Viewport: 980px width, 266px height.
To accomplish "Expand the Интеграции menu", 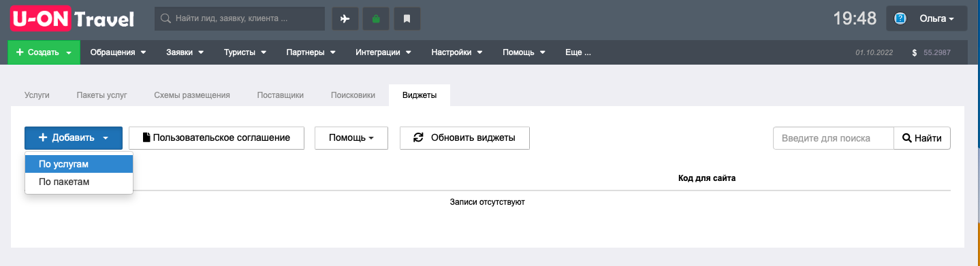I will (383, 52).
